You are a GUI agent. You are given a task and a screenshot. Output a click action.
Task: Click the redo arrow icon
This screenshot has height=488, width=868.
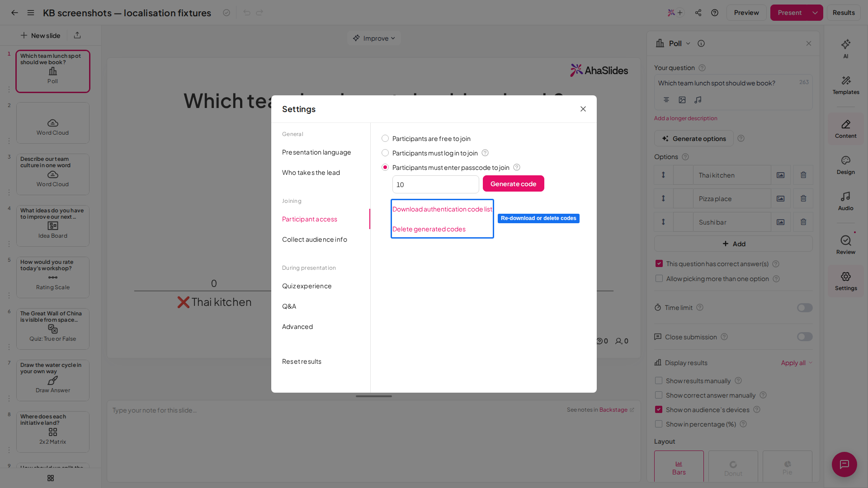click(x=259, y=13)
